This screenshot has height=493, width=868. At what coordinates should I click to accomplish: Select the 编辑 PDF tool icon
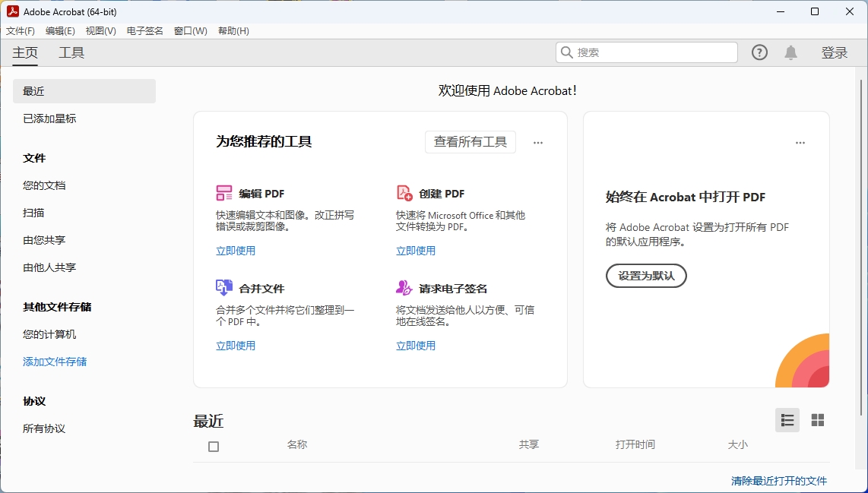click(224, 193)
